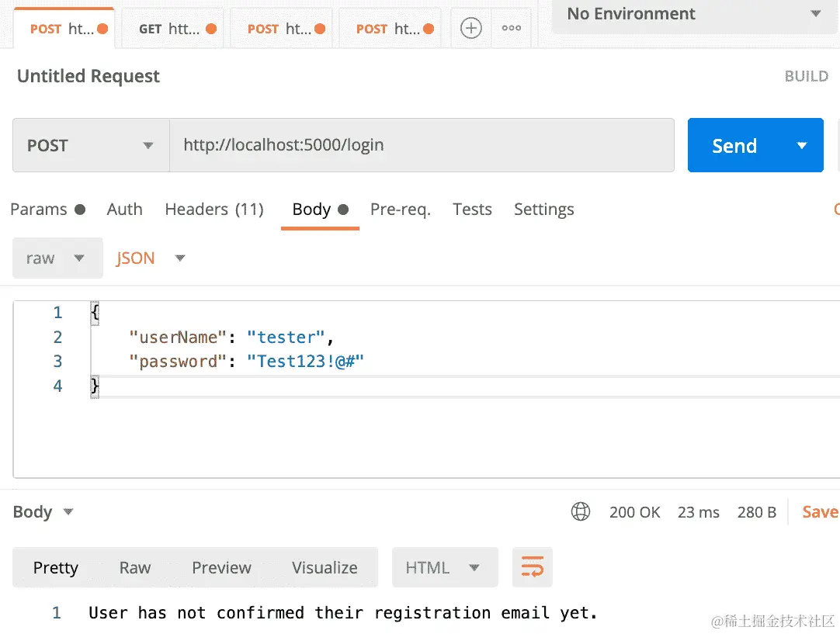
Task: Click the "Test123!@#" password value
Action: click(x=305, y=362)
